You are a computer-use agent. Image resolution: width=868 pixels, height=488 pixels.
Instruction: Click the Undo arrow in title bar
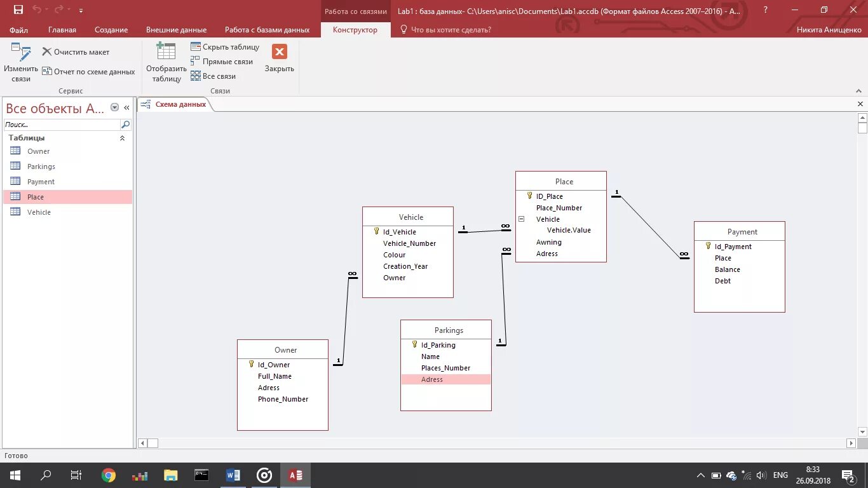point(36,10)
